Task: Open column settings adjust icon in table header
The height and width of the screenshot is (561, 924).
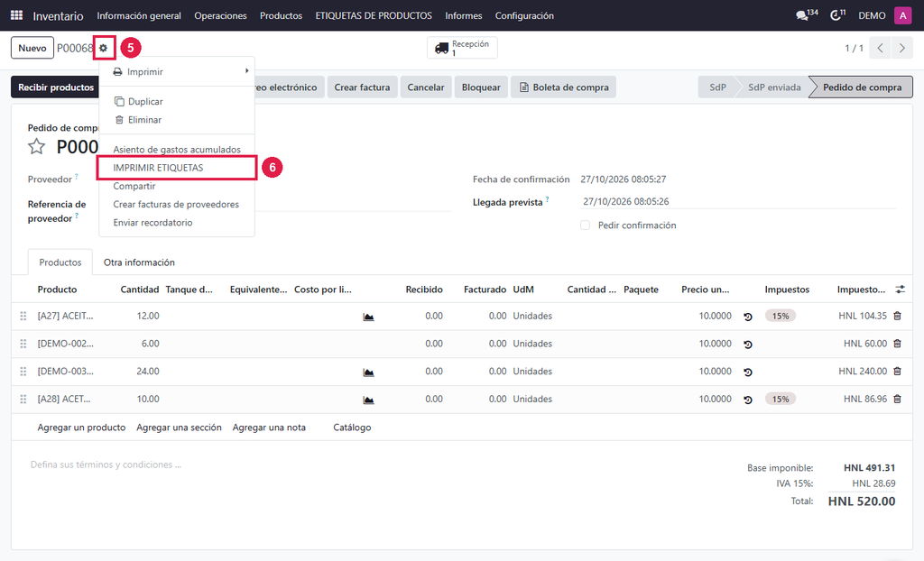Action: (900, 290)
